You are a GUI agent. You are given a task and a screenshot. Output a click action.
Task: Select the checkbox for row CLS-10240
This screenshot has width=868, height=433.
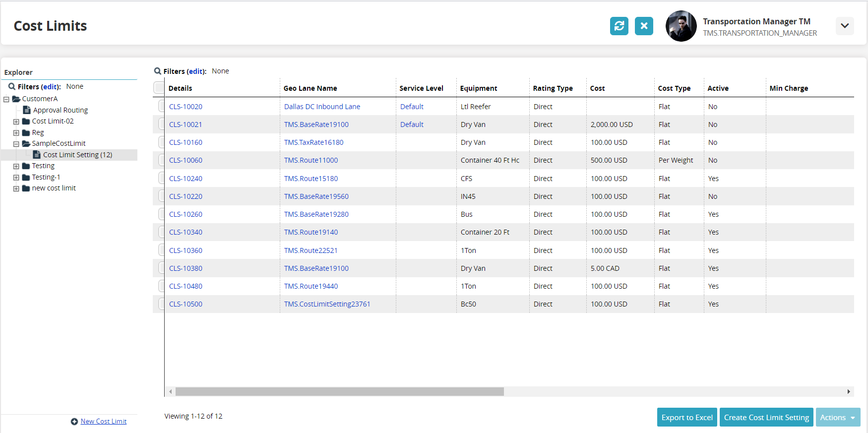[161, 178]
